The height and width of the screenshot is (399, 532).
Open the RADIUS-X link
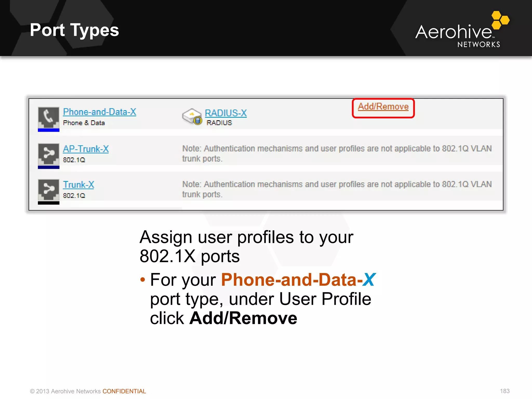(x=226, y=113)
